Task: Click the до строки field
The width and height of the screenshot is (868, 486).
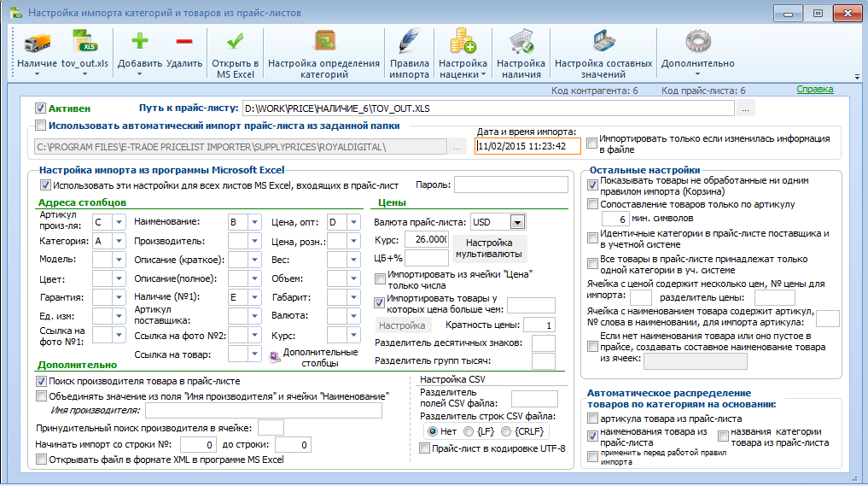Action: (294, 444)
